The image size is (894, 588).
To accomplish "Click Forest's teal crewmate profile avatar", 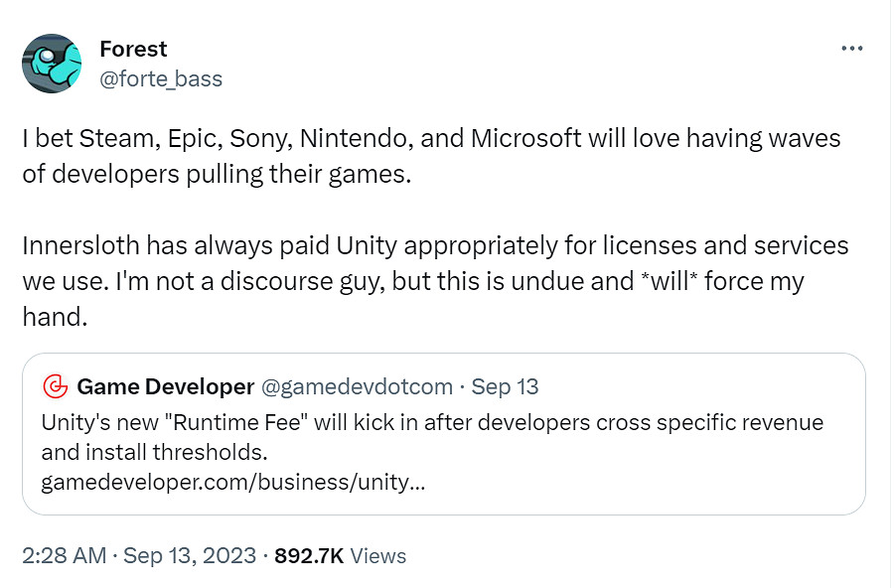I will pos(51,64).
